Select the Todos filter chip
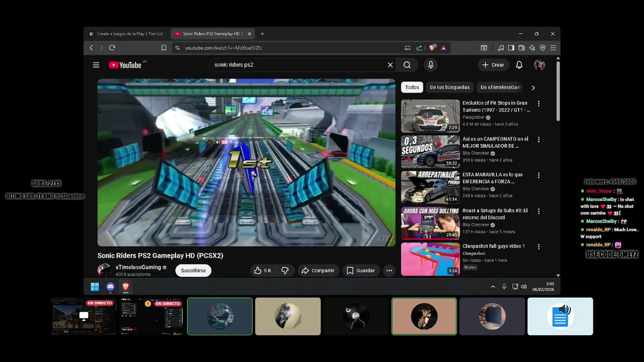This screenshot has height=362, width=644. coord(412,87)
